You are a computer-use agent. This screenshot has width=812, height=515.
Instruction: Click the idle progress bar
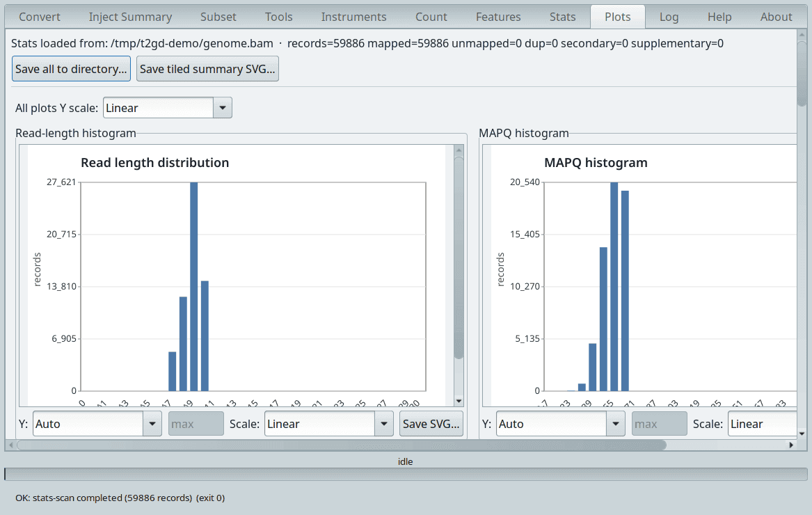(406, 474)
